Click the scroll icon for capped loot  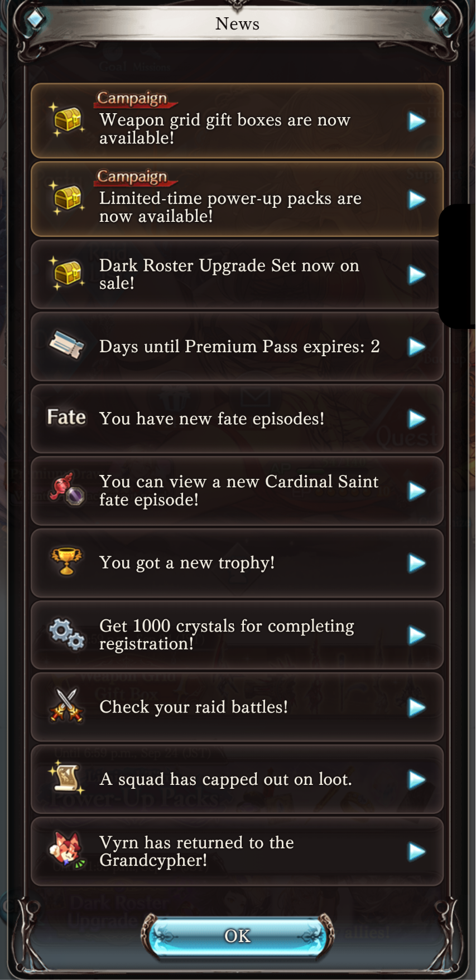coord(67,778)
